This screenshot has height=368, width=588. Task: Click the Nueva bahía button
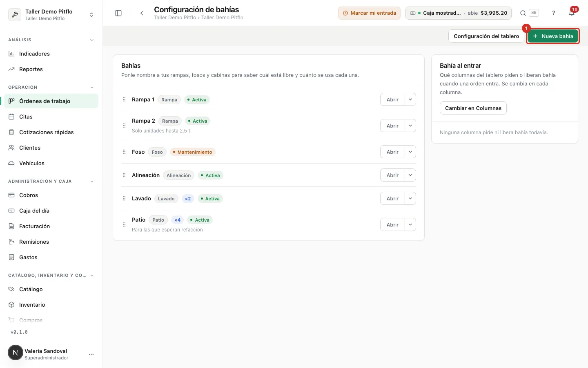[553, 36]
